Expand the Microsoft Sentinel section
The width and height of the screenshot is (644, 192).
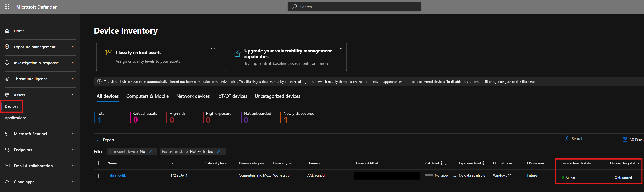coord(73,134)
